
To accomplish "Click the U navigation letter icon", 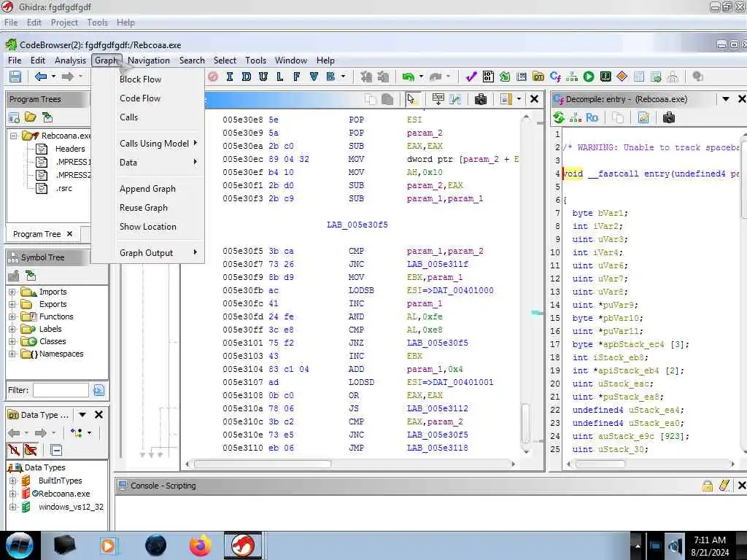I will click(x=263, y=77).
